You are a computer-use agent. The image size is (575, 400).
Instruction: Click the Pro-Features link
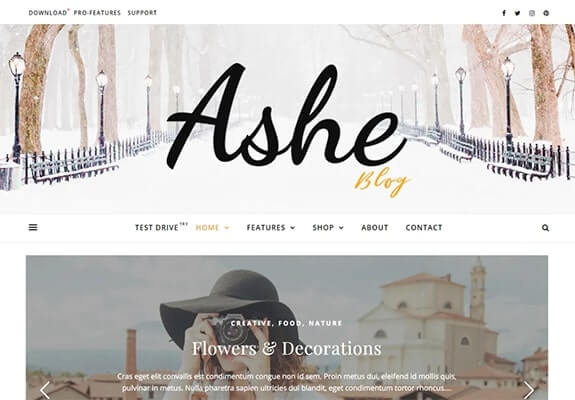tap(97, 13)
